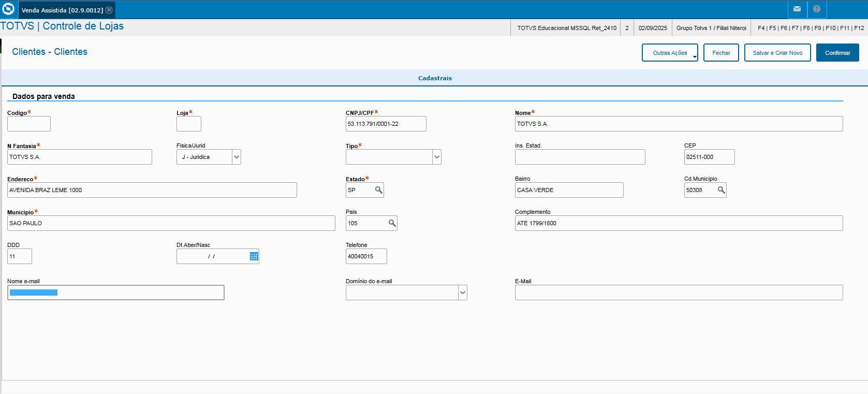Click the Nome field with TOTVS S.A.
The height and width of the screenshot is (394, 868).
click(679, 124)
